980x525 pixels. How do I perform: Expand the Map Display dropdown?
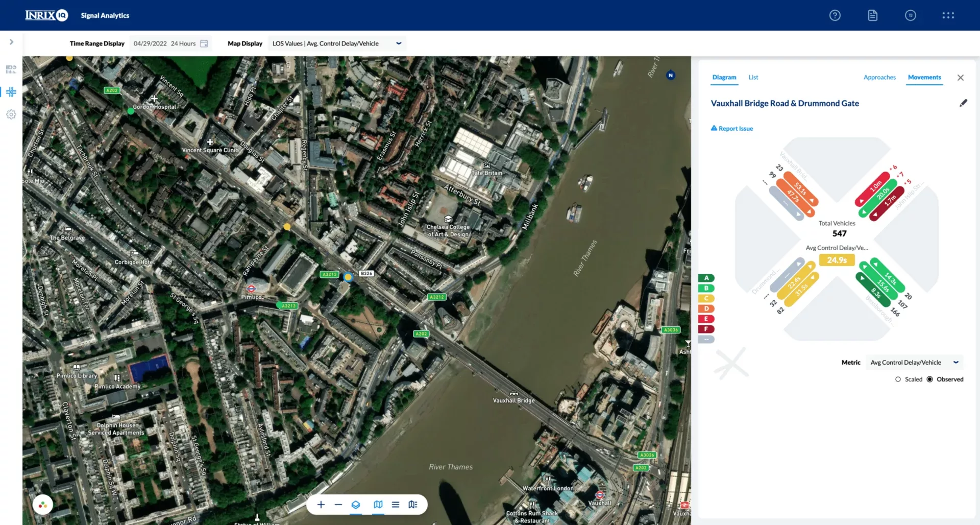point(399,43)
